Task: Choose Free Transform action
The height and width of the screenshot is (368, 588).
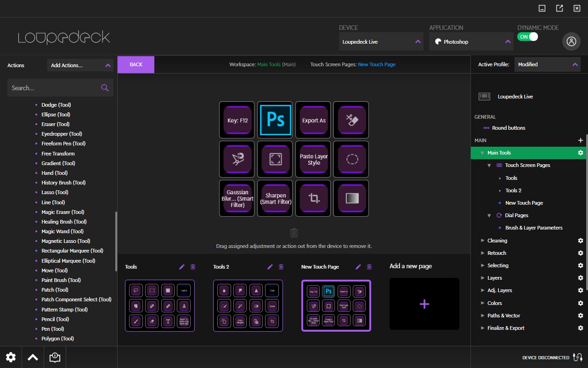Action: (58, 154)
